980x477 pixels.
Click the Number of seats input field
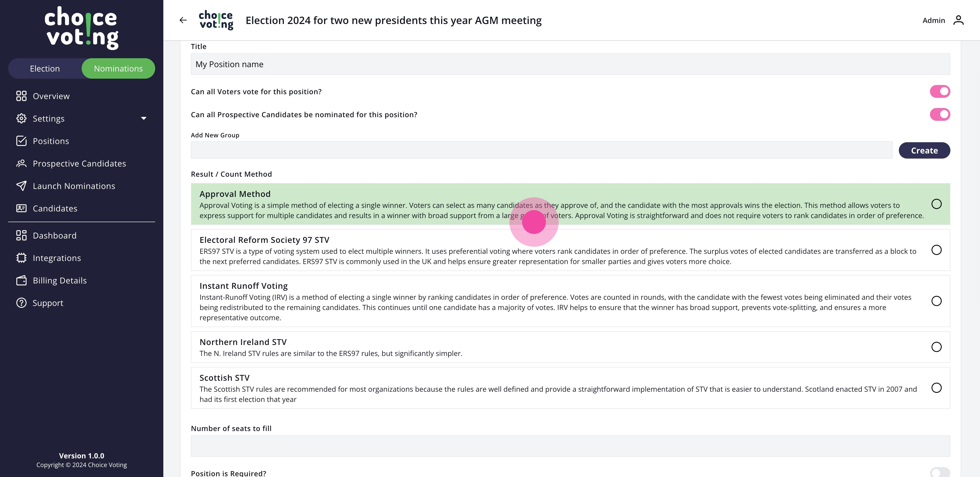[570, 446]
